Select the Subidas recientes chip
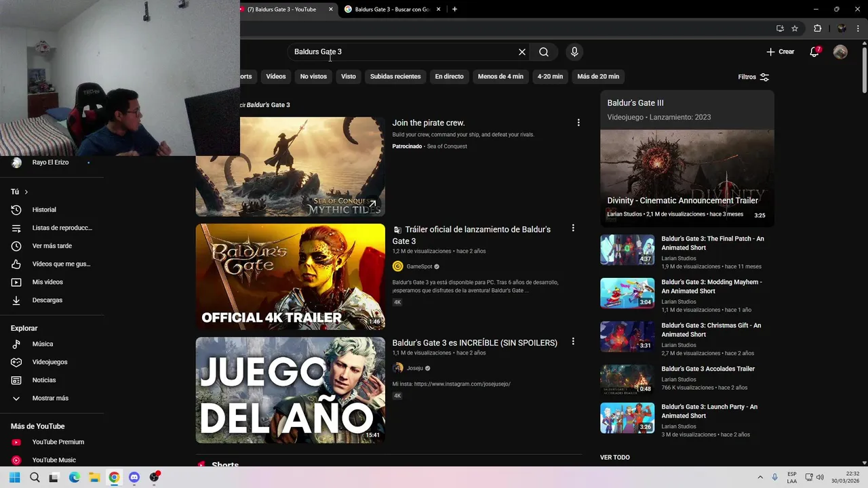The height and width of the screenshot is (488, 868). point(395,77)
